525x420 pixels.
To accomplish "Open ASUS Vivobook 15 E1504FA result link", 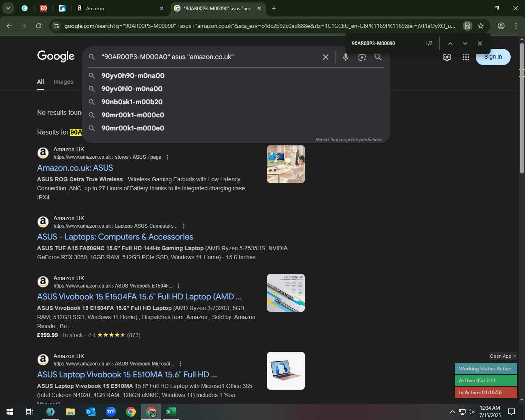I will pos(139,297).
